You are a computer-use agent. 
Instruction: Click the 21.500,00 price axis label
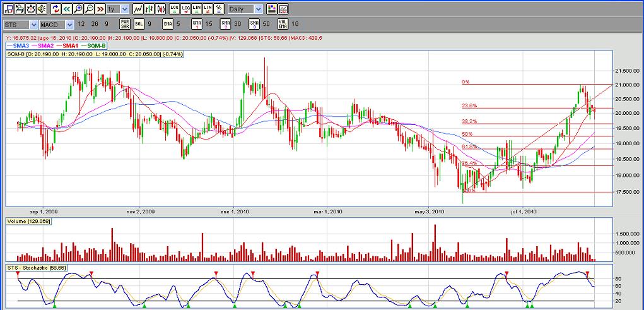pos(626,71)
